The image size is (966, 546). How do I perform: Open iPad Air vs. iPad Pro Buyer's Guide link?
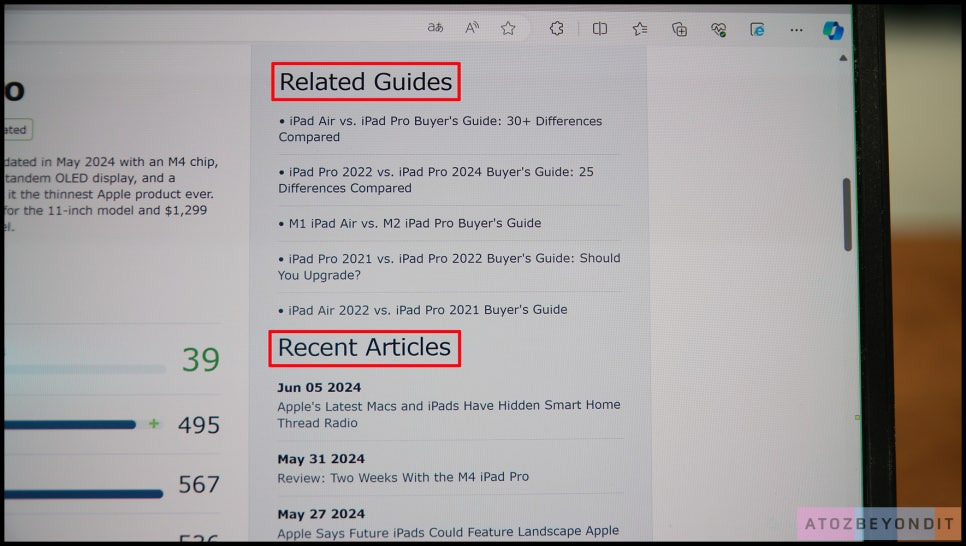click(x=440, y=129)
